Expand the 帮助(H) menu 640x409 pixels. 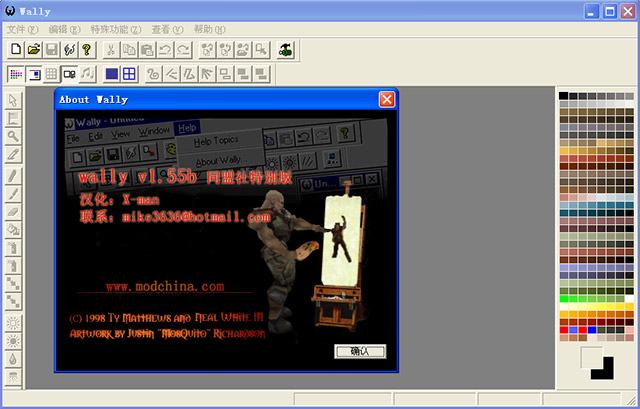210,29
